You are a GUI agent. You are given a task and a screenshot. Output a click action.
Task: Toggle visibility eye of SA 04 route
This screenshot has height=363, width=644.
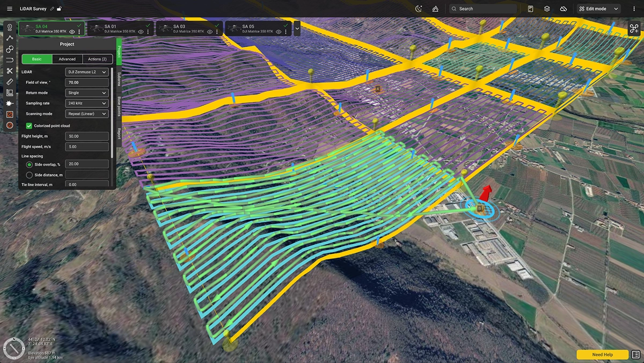pos(72,32)
